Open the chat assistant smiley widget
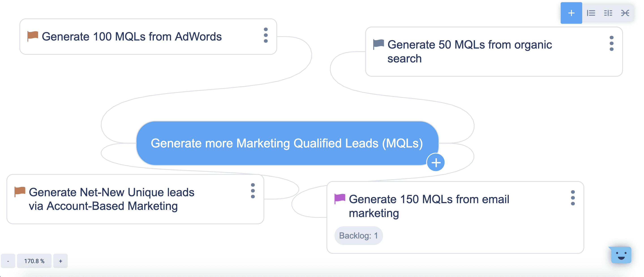 click(x=621, y=255)
